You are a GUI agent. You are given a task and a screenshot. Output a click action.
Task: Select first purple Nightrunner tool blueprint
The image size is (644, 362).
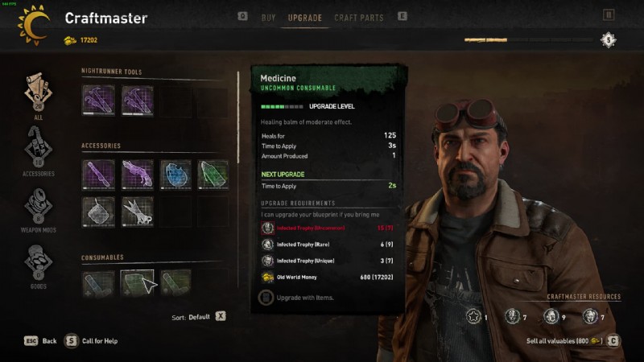98,100
